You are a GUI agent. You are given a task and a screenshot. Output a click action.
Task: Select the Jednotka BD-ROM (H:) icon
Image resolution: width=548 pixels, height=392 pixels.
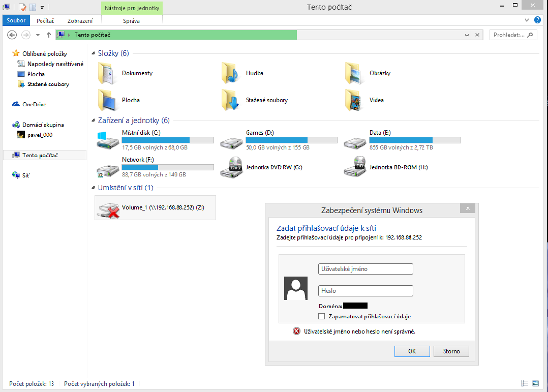pos(355,166)
